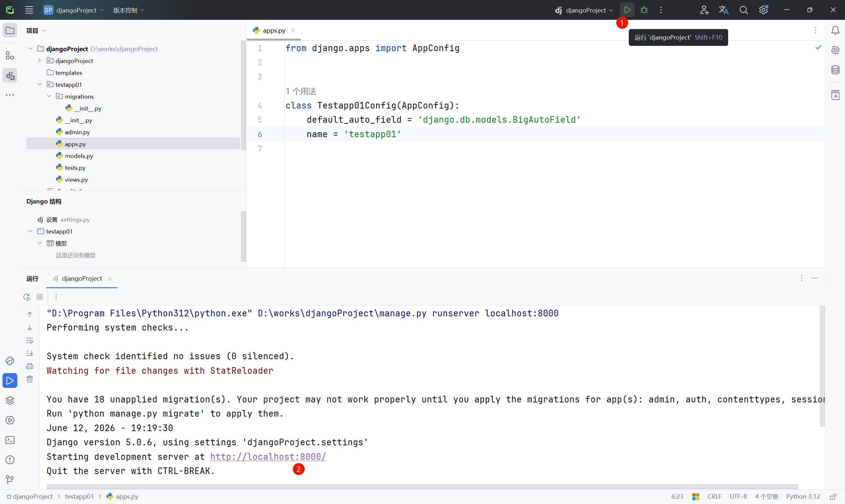
Task: Open the Project tool window folder icon
Action: click(10, 31)
